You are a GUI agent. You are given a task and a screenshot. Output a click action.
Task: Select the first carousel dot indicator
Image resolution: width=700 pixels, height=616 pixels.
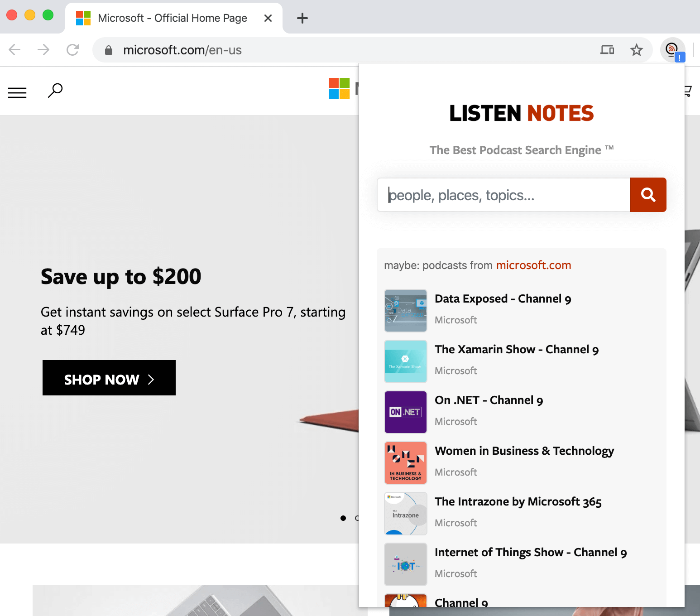[x=343, y=518]
